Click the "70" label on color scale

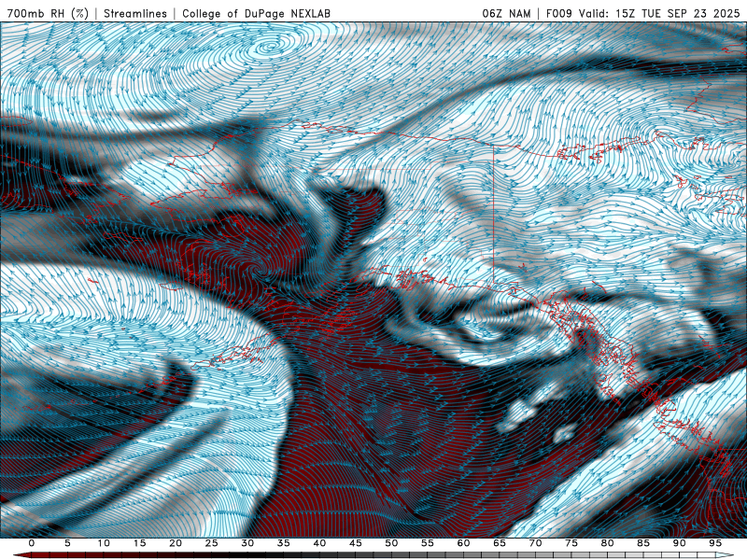[535, 543]
